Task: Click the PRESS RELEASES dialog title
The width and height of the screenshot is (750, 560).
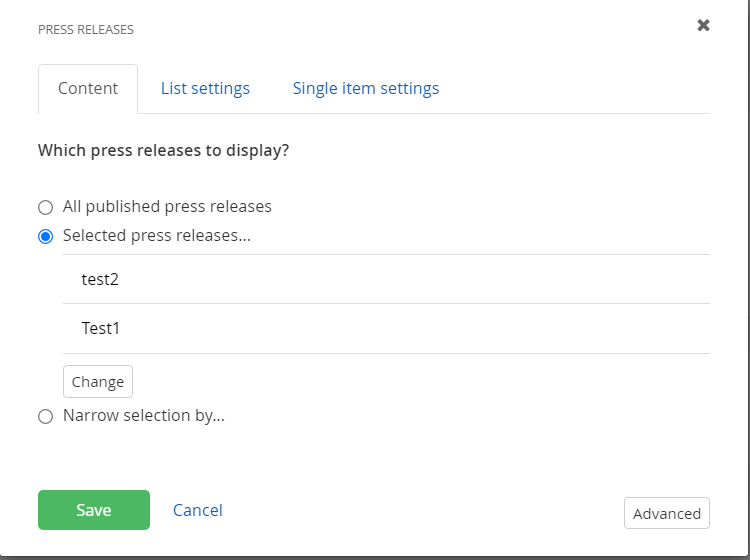Action: 86,30
